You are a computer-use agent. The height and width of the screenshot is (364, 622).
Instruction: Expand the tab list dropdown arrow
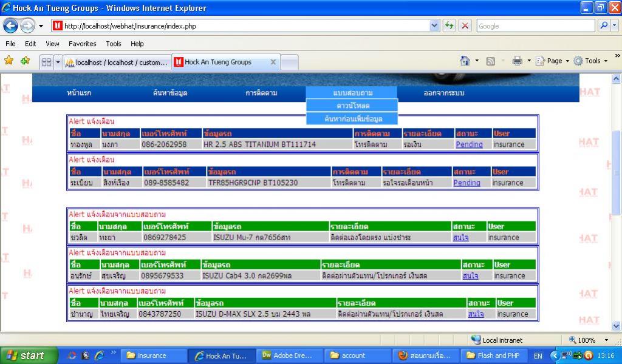[x=58, y=62]
